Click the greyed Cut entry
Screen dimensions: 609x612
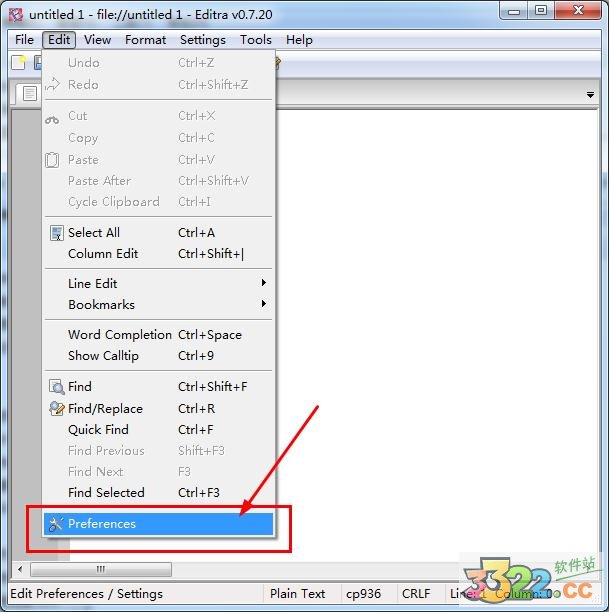(158, 116)
